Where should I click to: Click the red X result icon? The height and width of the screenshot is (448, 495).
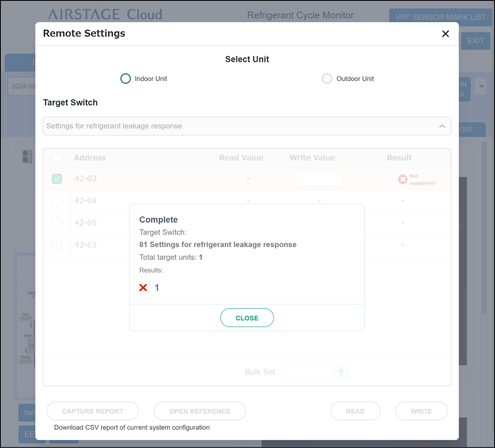143,287
